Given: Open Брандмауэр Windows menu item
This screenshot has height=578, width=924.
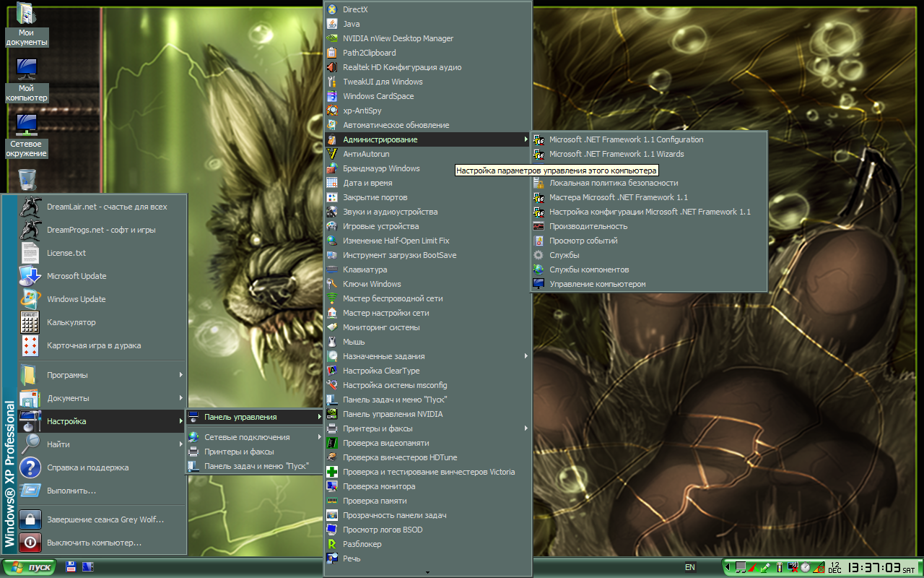Looking at the screenshot, I should [x=381, y=168].
